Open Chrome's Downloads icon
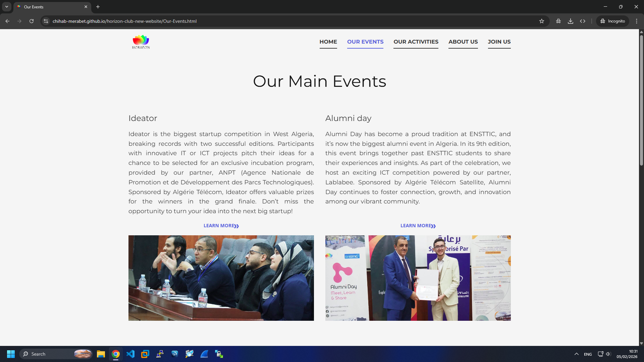 pos(571,21)
